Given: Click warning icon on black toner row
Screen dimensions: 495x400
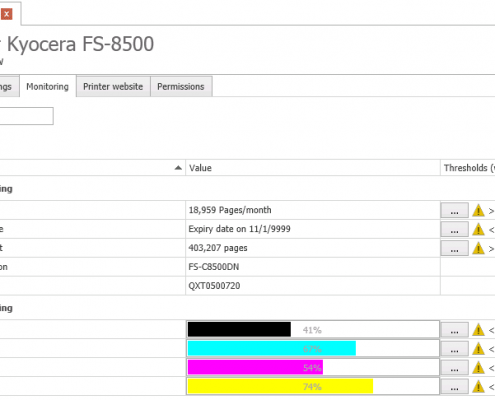Looking at the screenshot, I should 478,330.
